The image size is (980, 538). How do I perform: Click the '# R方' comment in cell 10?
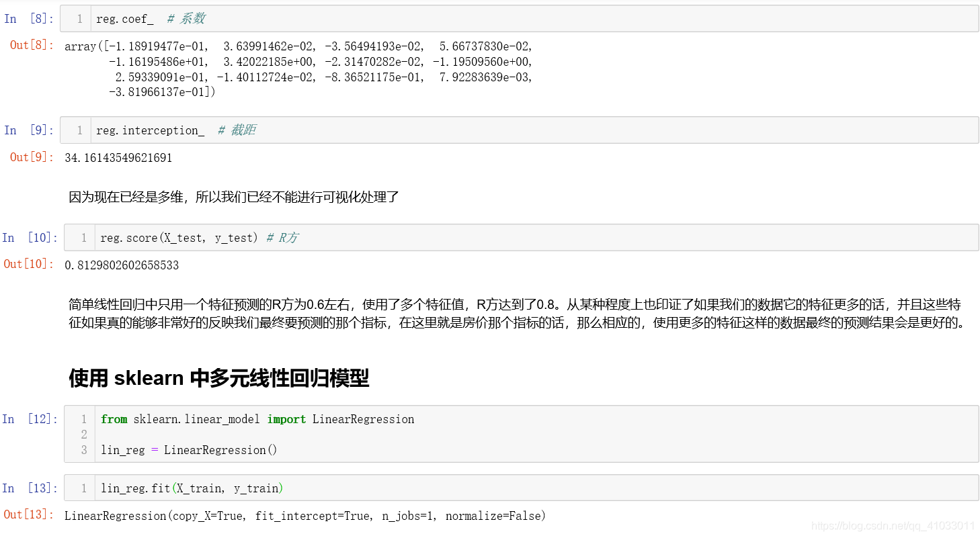282,238
